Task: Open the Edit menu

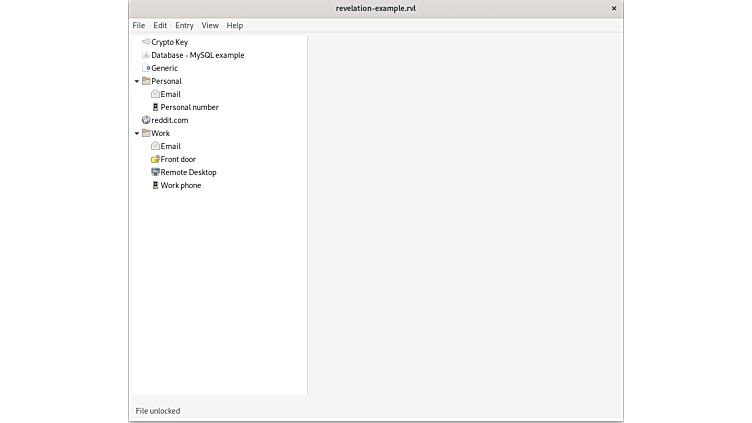Action: tap(160, 25)
